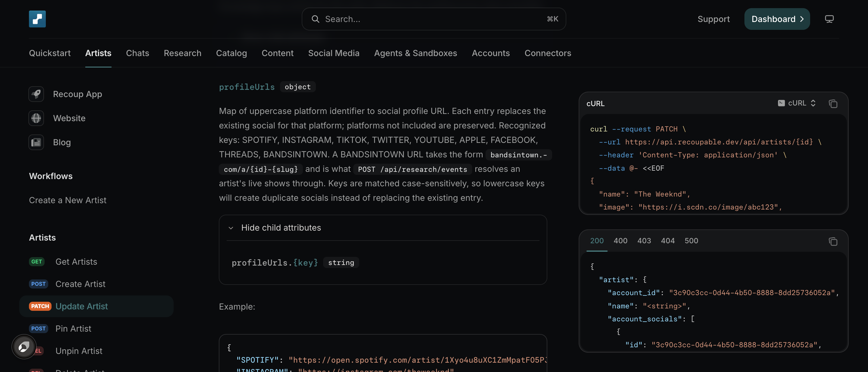Copy the 200 response example

833,241
